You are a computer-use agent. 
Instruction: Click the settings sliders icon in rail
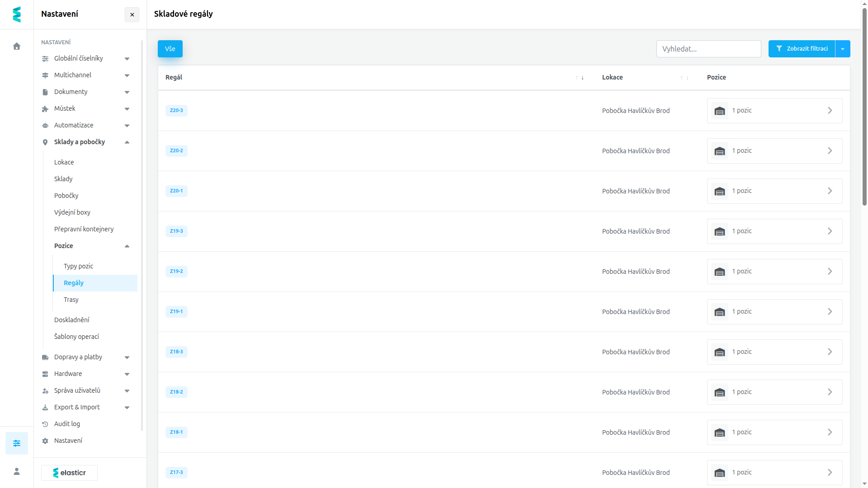pyautogui.click(x=17, y=443)
